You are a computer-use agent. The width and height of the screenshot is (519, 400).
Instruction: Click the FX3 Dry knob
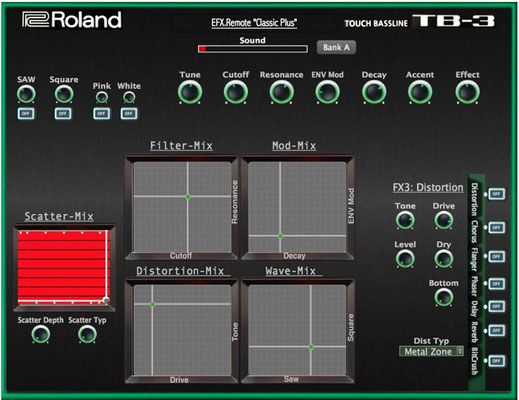click(444, 259)
